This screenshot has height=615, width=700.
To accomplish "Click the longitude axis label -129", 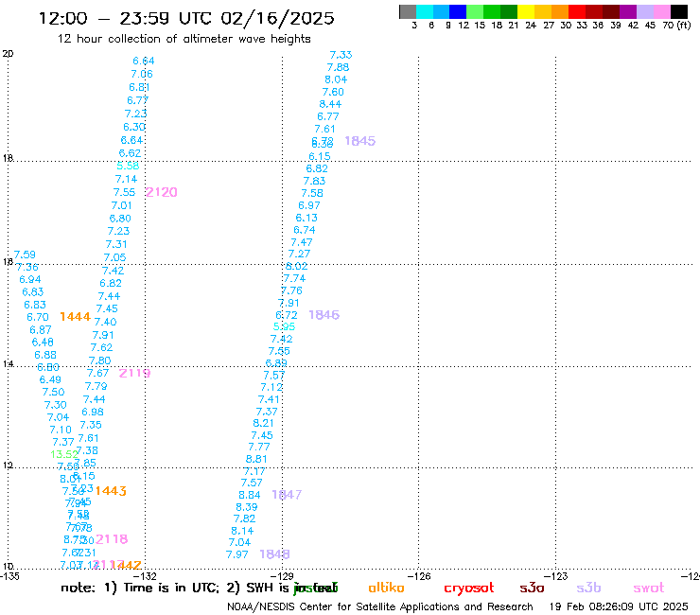I will click(282, 576).
